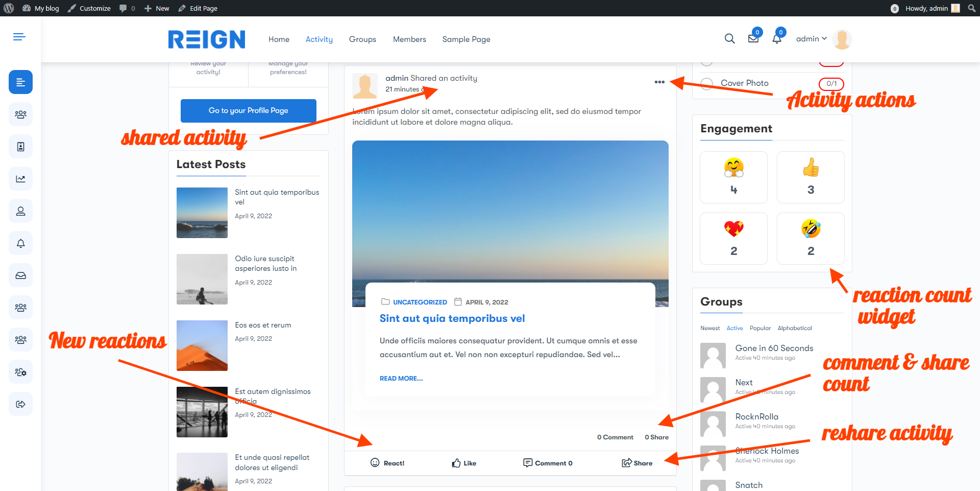980x491 pixels.
Task: Switch Groups widget to Alphabetical tab
Action: coord(795,328)
